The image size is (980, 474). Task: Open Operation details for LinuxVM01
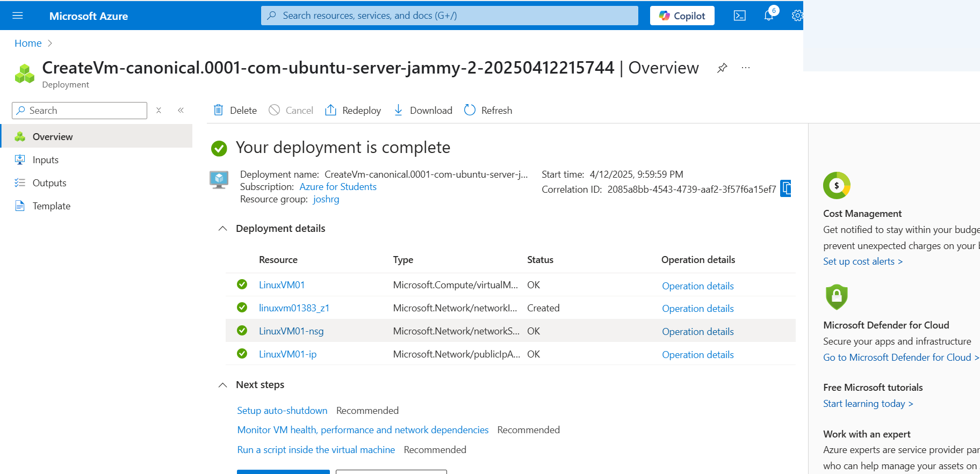tap(698, 286)
